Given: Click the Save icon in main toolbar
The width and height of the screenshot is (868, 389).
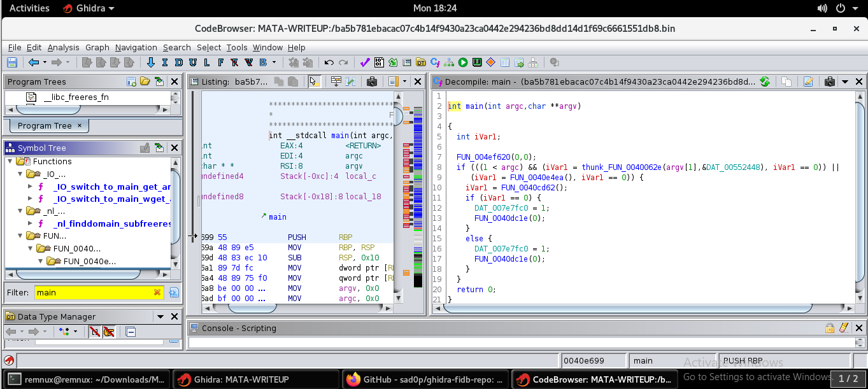Looking at the screenshot, I should click(11, 62).
